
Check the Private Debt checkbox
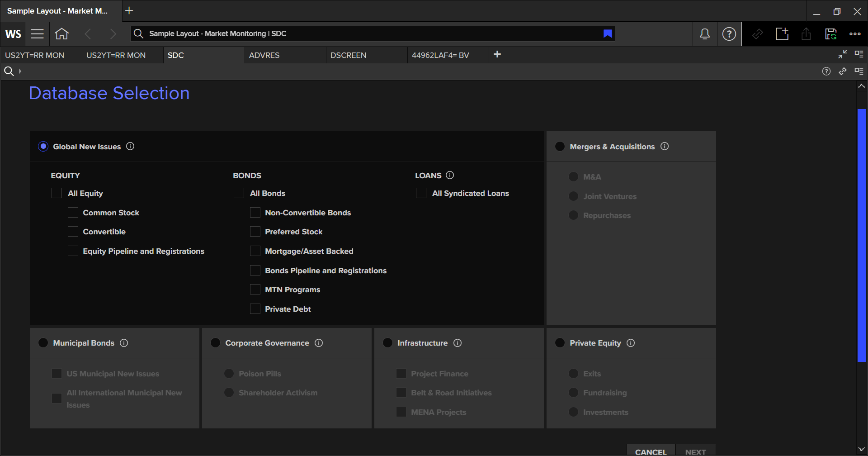pos(255,309)
